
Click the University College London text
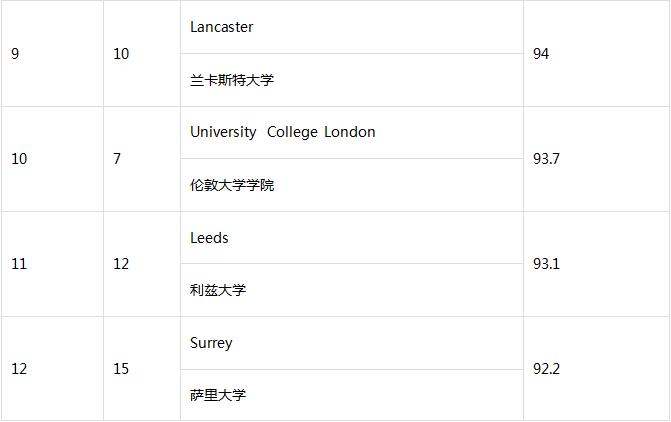coord(282,132)
